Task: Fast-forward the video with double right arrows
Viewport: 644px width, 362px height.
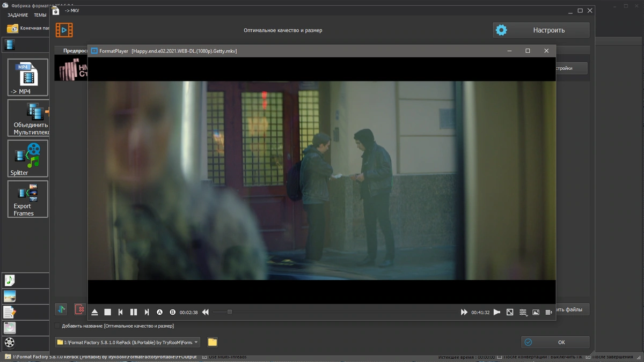Action: 464,312
